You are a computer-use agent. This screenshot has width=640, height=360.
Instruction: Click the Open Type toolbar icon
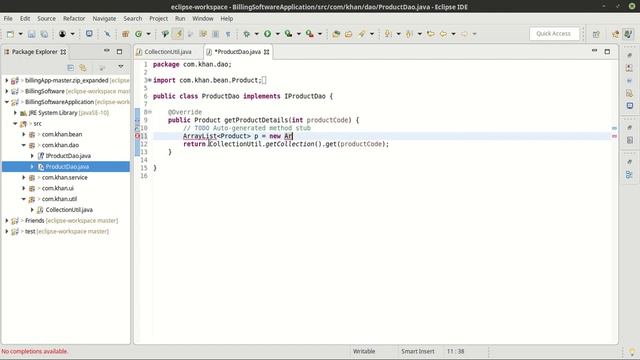point(336,34)
